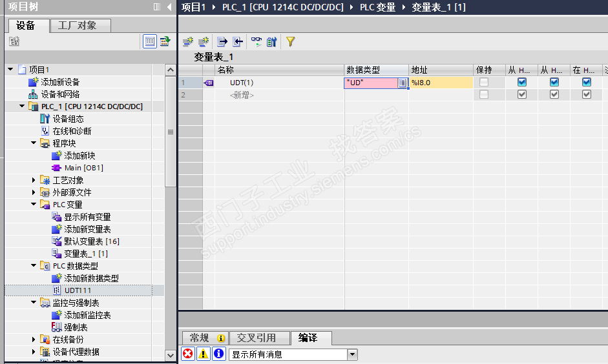Toggle first 从 H... checkbox for UDT(1) row

click(x=522, y=82)
